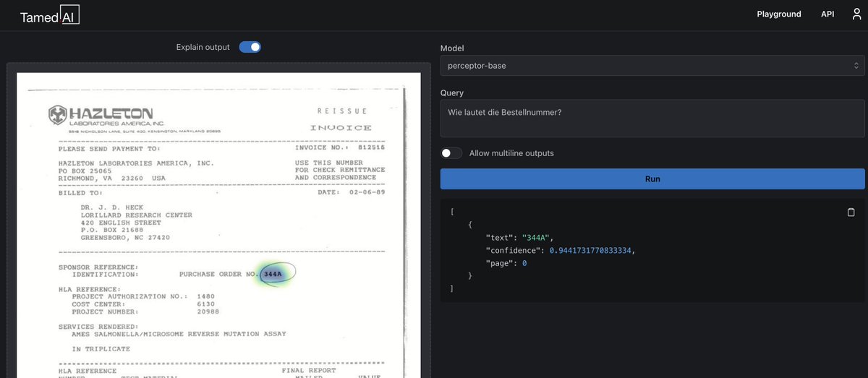
Task: Open the Model dropdown showing perceptor-base
Action: [652, 66]
